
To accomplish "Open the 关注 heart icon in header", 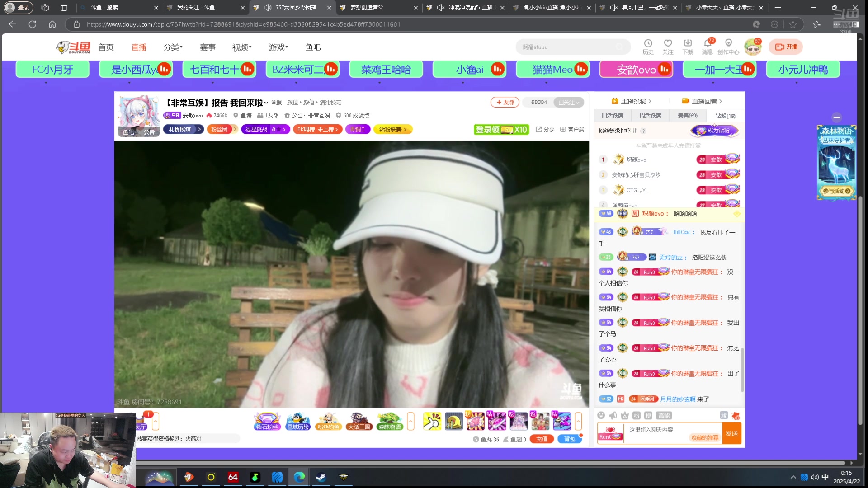I will tap(668, 47).
